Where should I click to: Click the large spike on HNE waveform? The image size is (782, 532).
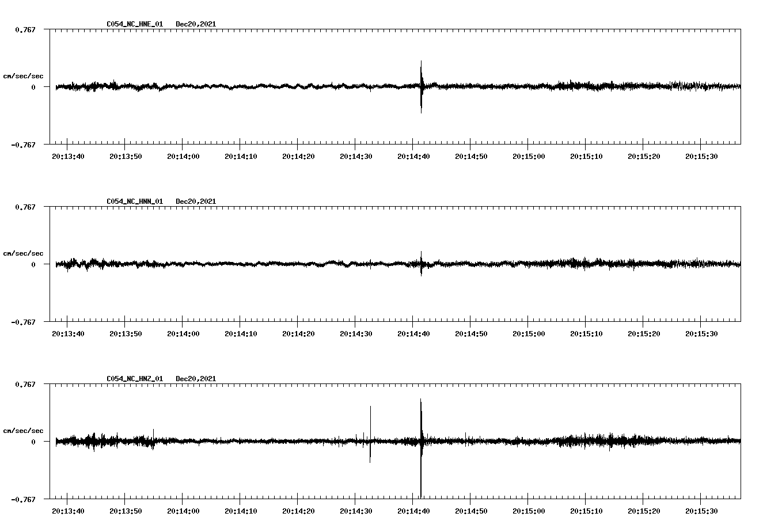point(422,87)
